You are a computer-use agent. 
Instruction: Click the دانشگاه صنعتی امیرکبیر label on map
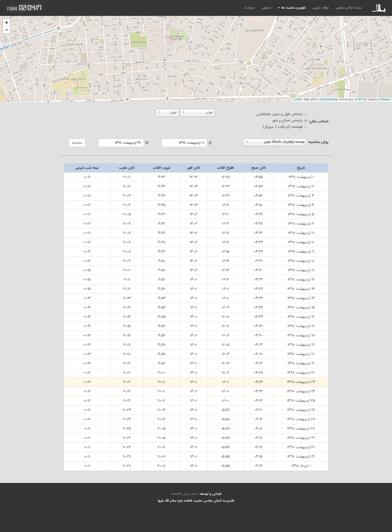coord(74,78)
